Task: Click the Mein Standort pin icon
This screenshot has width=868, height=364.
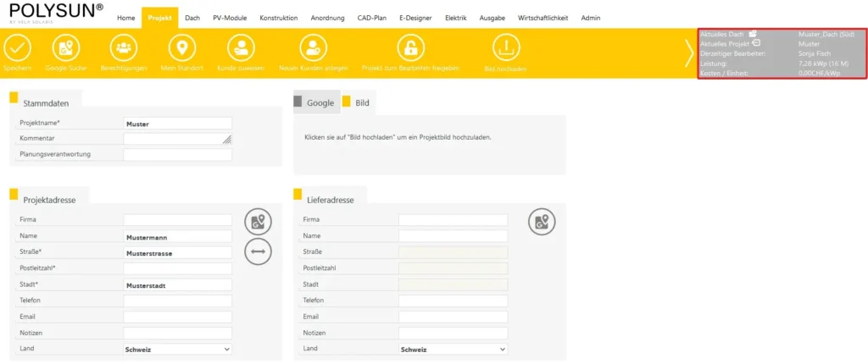Action: point(181,48)
